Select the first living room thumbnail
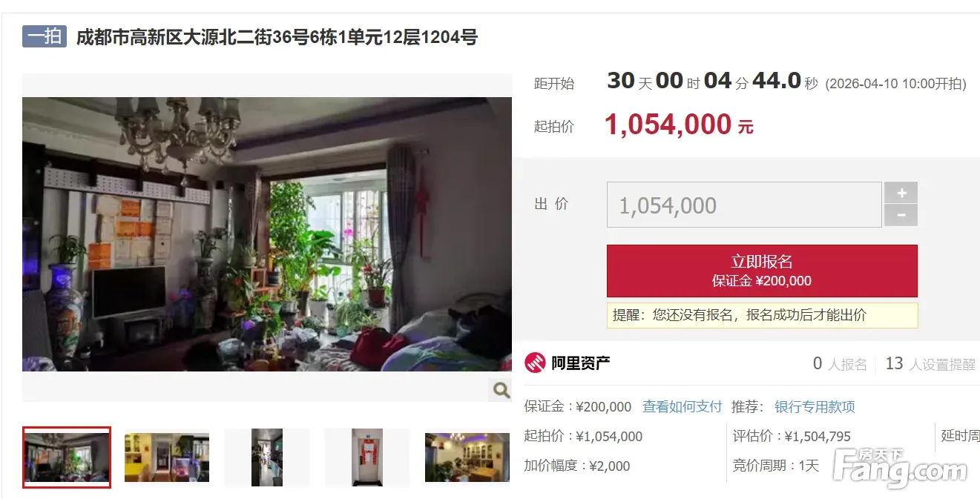Viewport: 980px width, 499px height. click(67, 457)
